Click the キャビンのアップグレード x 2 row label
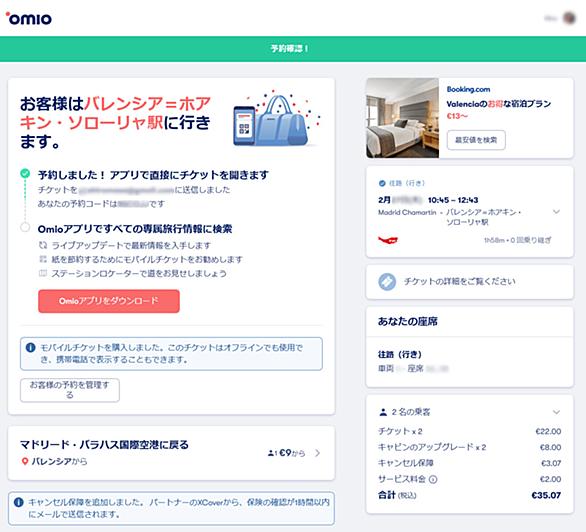The image size is (586, 532). (432, 447)
